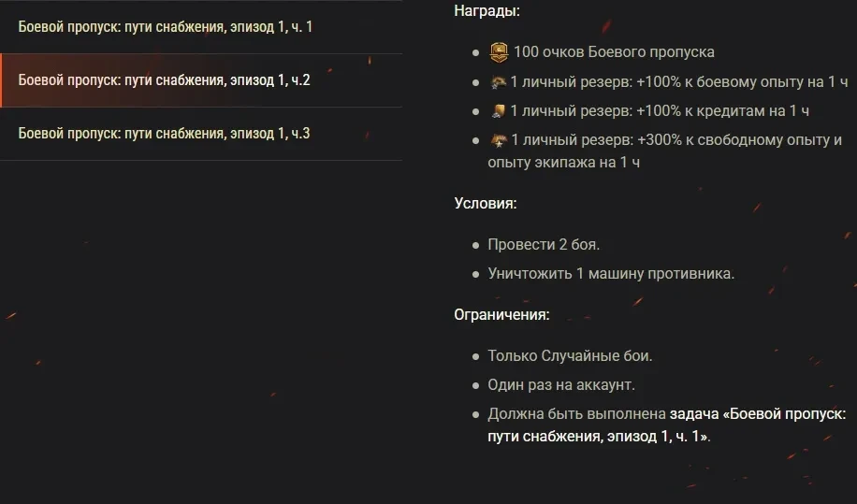857x504 pixels.
Task: Click the Battle Pass points badge icon
Action: coord(498,51)
